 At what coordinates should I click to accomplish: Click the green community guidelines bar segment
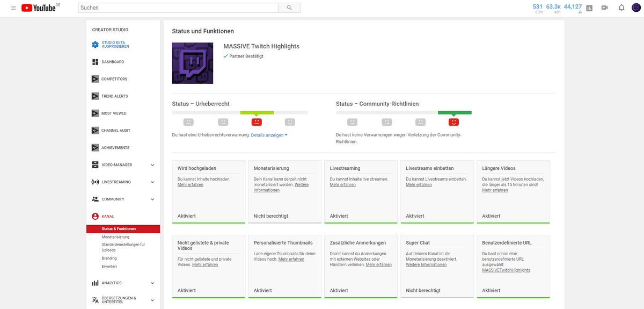pos(455,113)
